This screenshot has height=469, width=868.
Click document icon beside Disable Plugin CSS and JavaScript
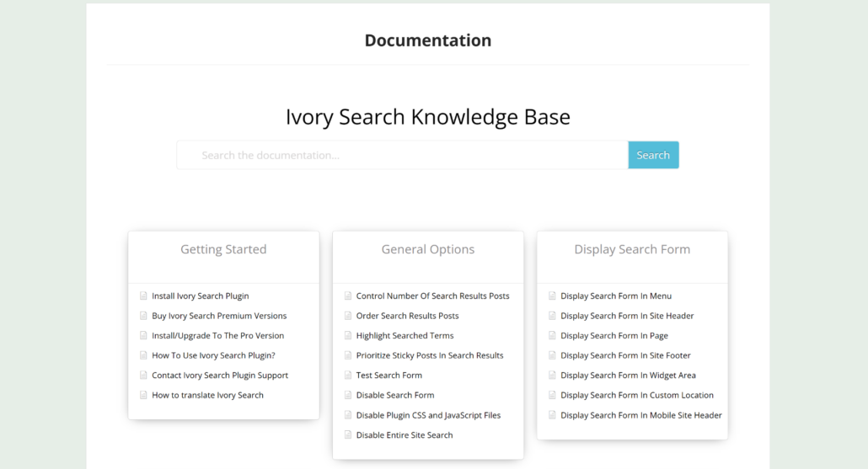[348, 415]
